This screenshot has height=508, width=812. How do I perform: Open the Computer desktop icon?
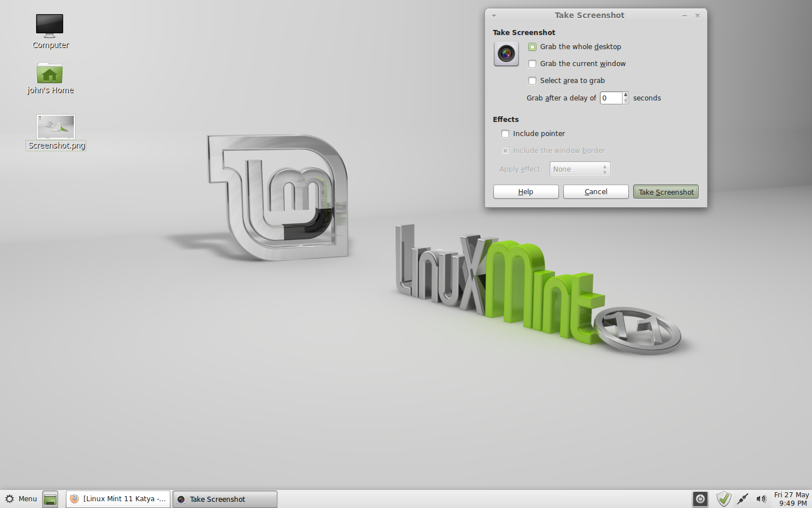(50, 25)
